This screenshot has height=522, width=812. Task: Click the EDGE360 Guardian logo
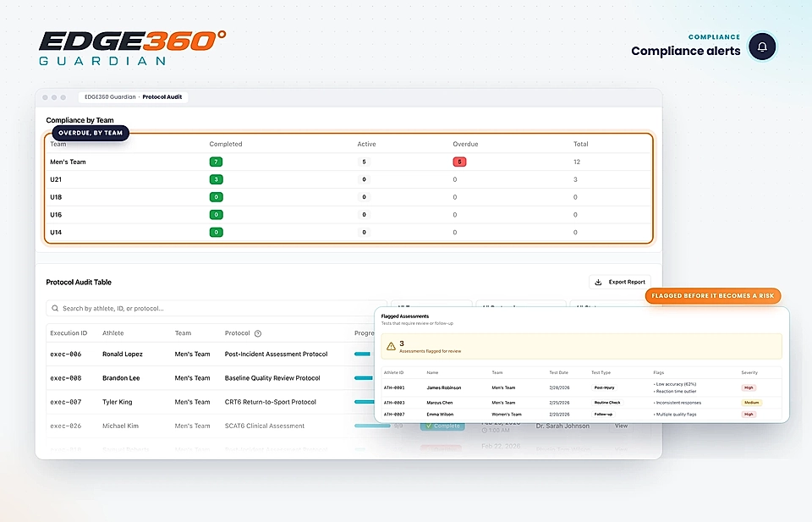coord(133,47)
